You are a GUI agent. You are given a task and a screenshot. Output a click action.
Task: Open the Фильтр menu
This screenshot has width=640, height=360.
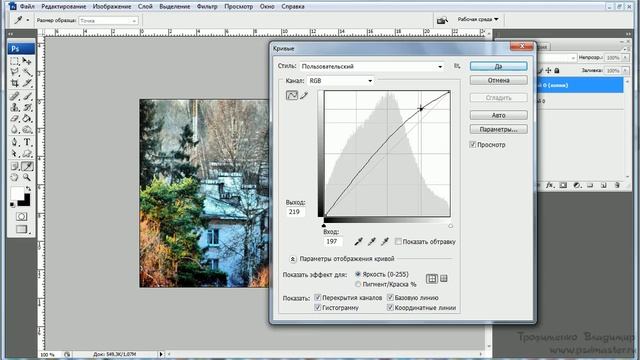coord(207,7)
